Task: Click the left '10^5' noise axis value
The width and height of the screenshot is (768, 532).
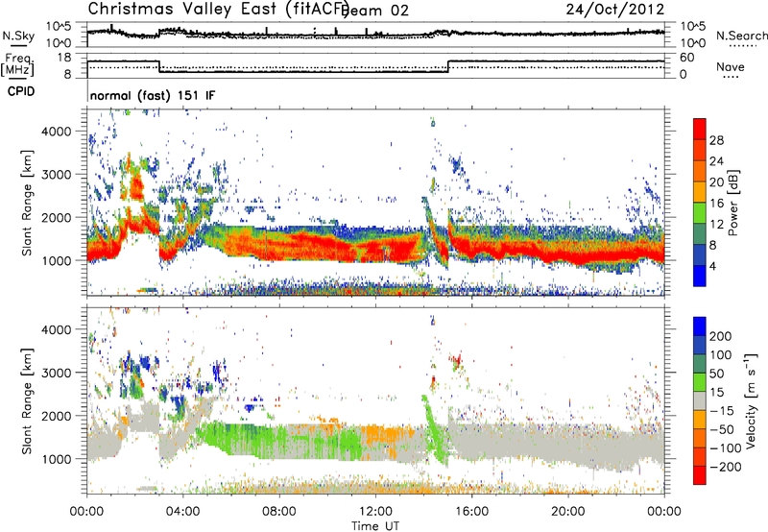Action: pos(59,27)
